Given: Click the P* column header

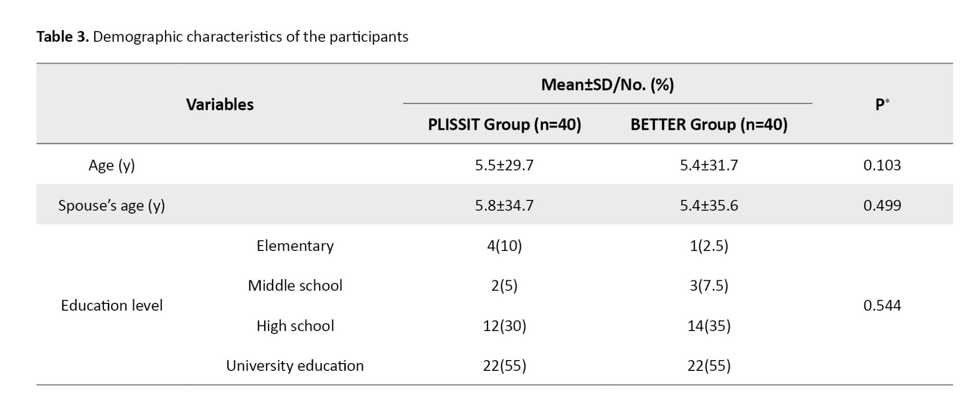Looking at the screenshot, I should click(882, 104).
